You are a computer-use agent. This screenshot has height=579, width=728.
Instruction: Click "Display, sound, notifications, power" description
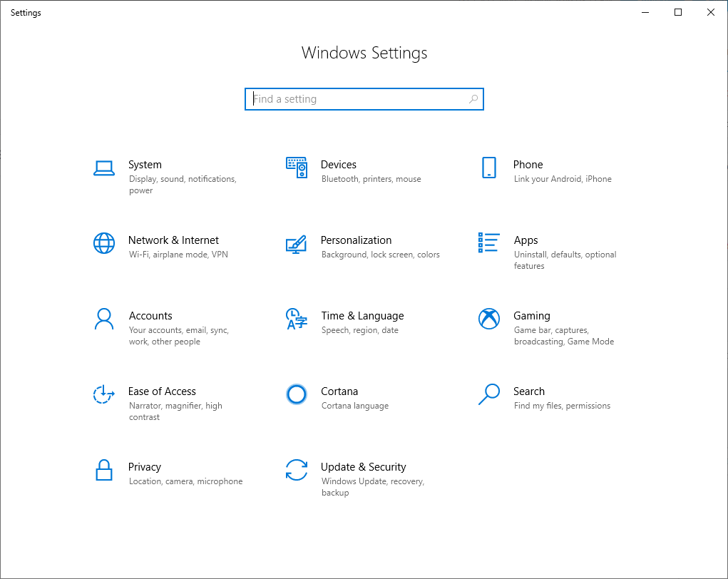pos(183,185)
